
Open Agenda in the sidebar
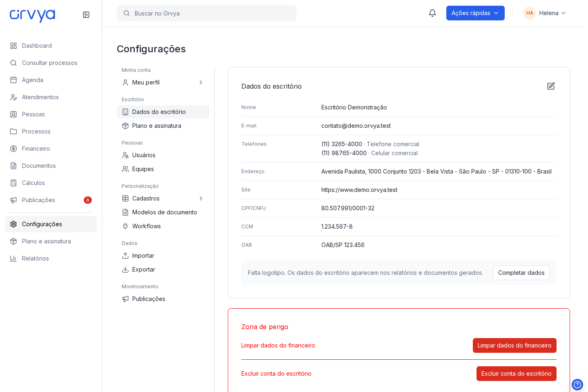pos(51,80)
